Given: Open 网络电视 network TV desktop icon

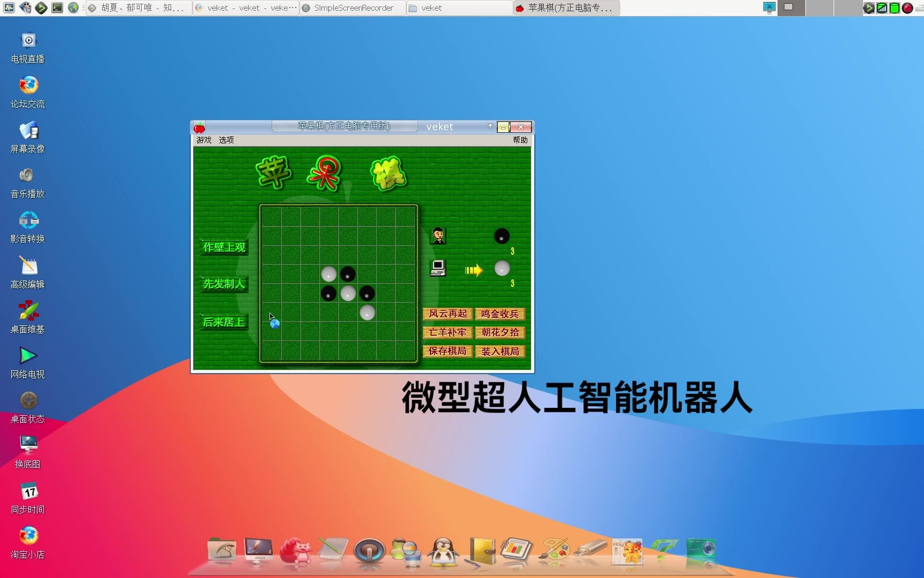Looking at the screenshot, I should 28,362.
